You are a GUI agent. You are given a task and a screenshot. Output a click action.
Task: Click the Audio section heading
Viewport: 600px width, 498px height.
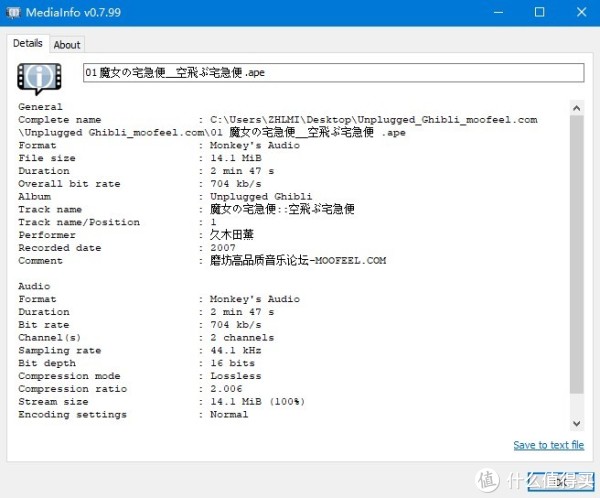34,286
